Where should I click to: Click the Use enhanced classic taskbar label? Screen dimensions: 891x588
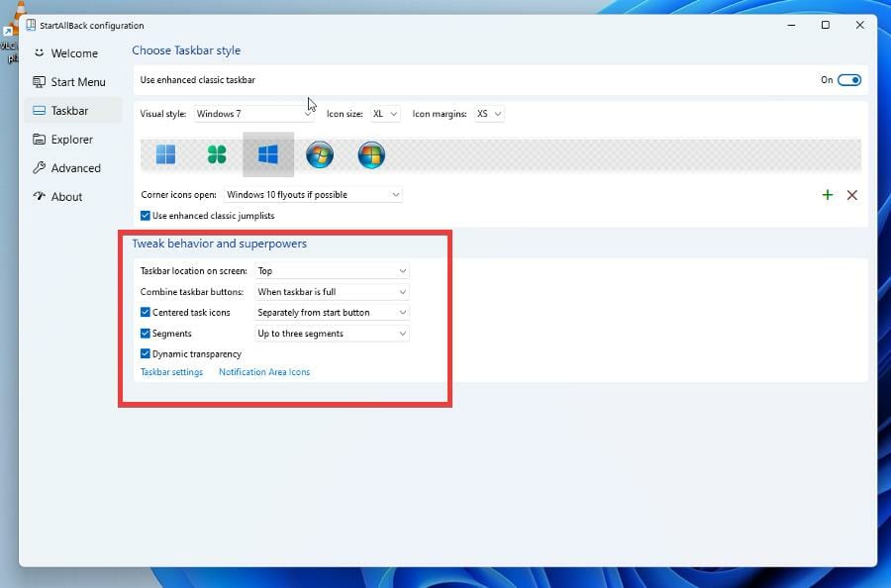click(198, 80)
